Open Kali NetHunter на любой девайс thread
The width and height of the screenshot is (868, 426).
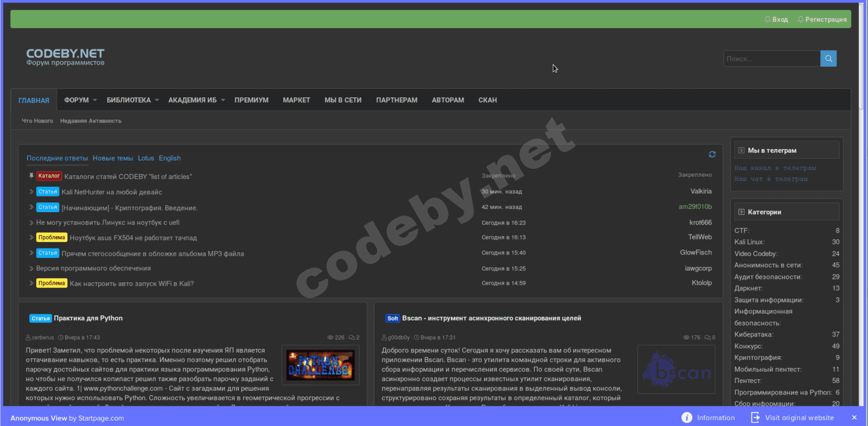tap(112, 192)
